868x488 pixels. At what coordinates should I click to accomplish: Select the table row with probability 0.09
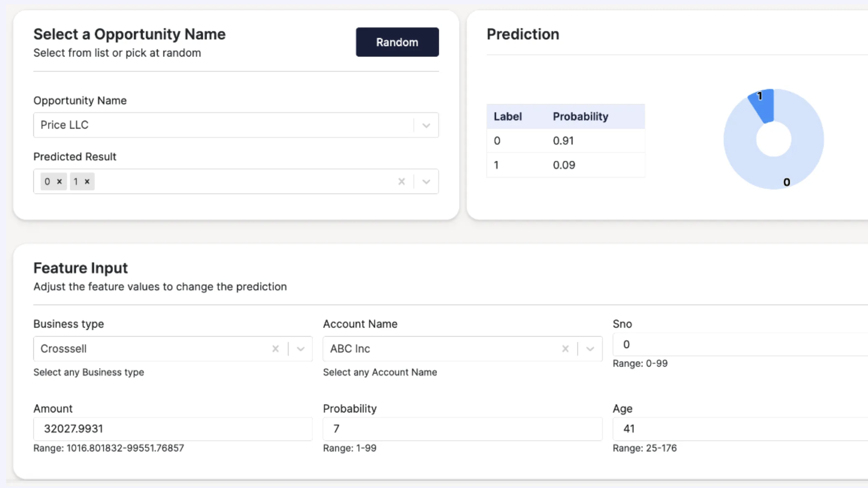click(565, 165)
